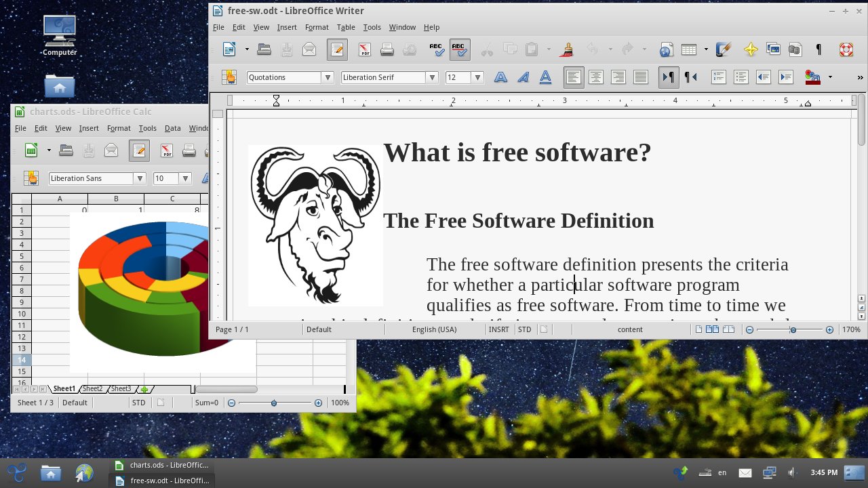Open the Insert menu in Writer
868x488 pixels.
coord(287,27)
